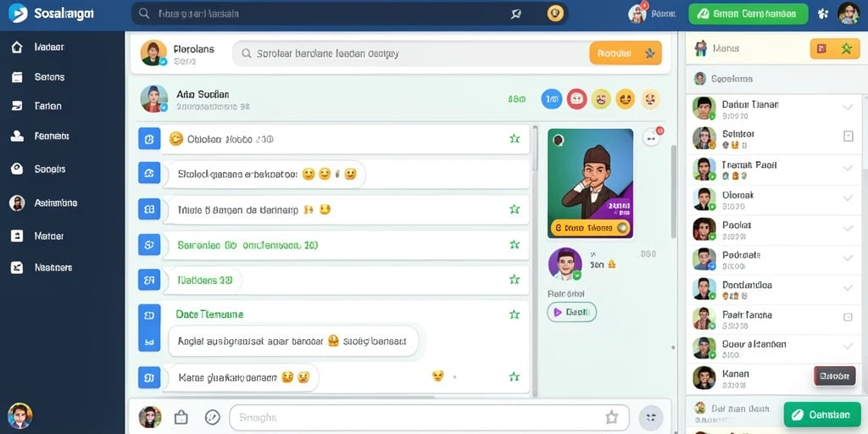Pick the orange smiling reaction icon
Image resolution: width=868 pixels, height=434 pixels.
626,99
